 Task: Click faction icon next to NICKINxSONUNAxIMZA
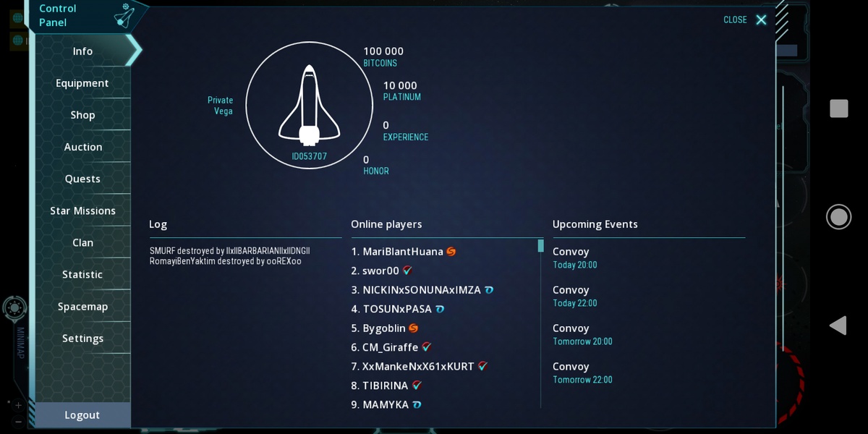(489, 290)
